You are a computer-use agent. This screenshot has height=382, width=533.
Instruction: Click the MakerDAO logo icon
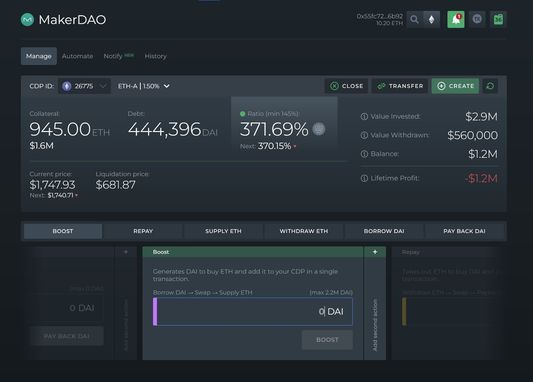27,20
